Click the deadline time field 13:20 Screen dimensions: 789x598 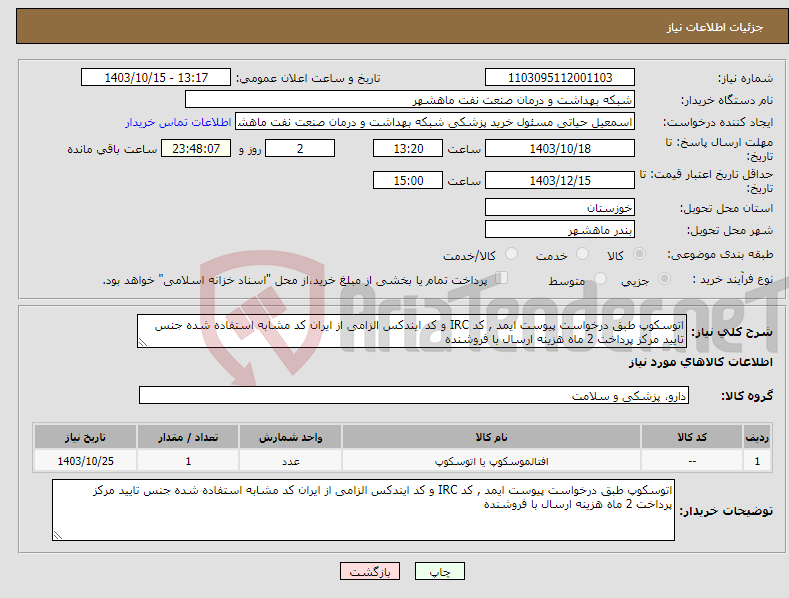pos(408,148)
